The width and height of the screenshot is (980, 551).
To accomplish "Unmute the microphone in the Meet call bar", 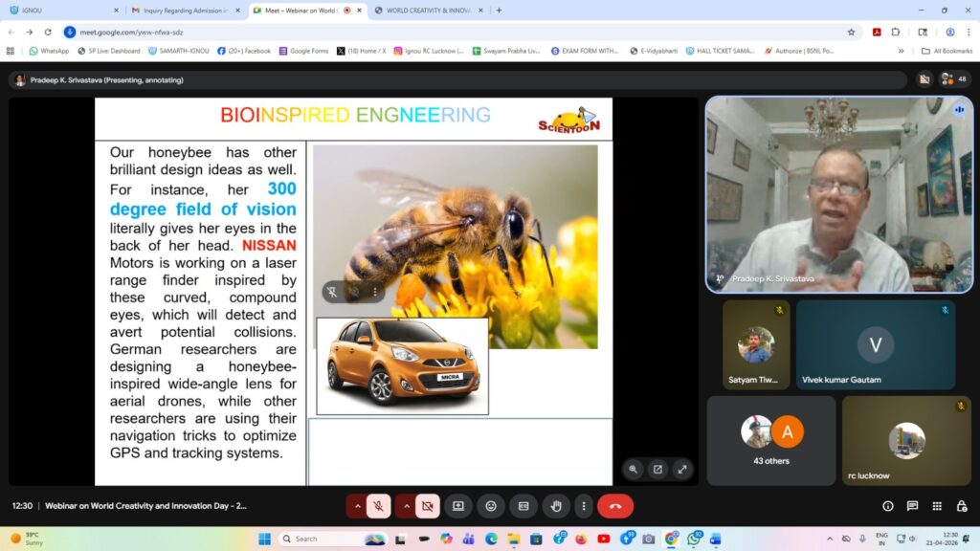I will pos(379,506).
